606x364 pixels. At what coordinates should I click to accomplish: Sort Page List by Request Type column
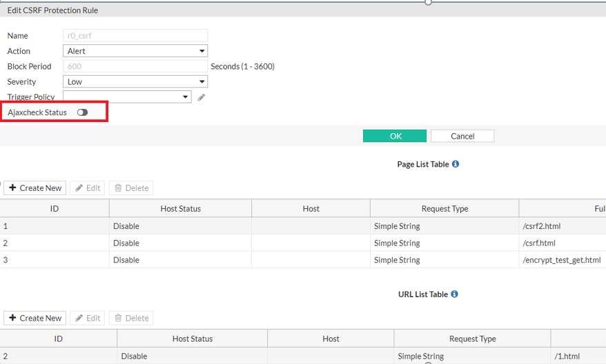[x=444, y=208]
